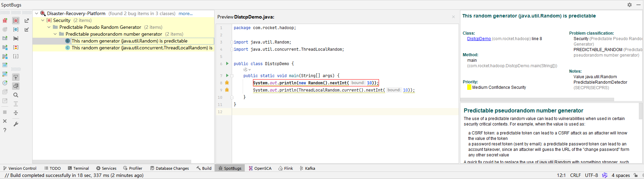The image size is (644, 179).
Task: Change '4 spaces' indent setting
Action: pos(621,175)
